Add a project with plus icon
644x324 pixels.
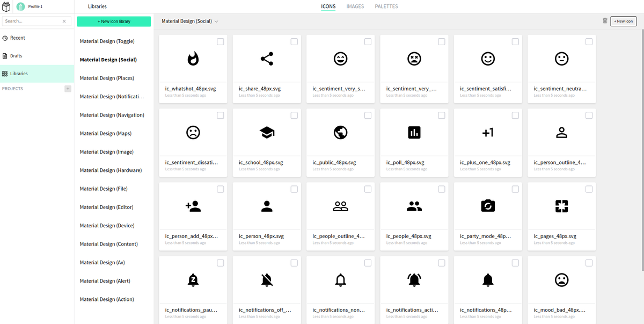click(68, 89)
